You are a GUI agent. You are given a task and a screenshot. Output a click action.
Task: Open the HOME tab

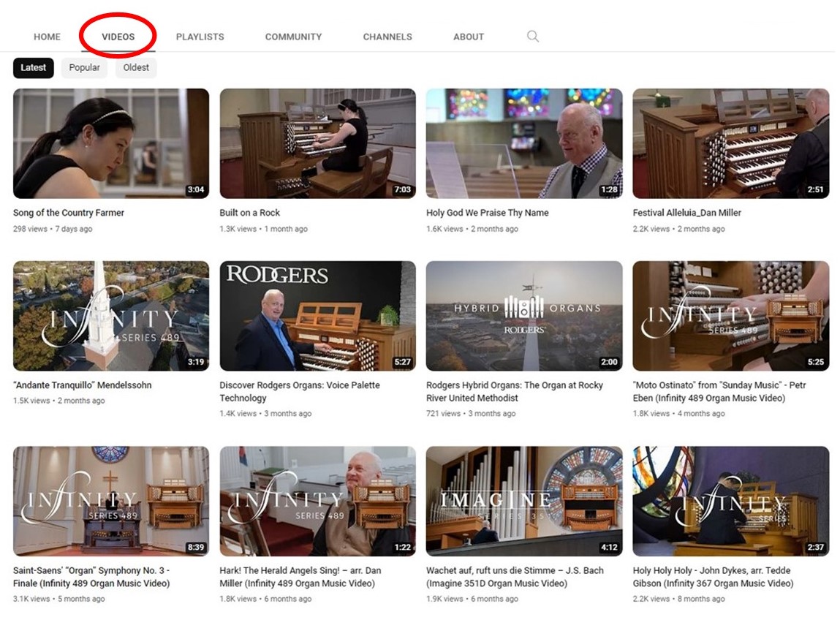[47, 37]
